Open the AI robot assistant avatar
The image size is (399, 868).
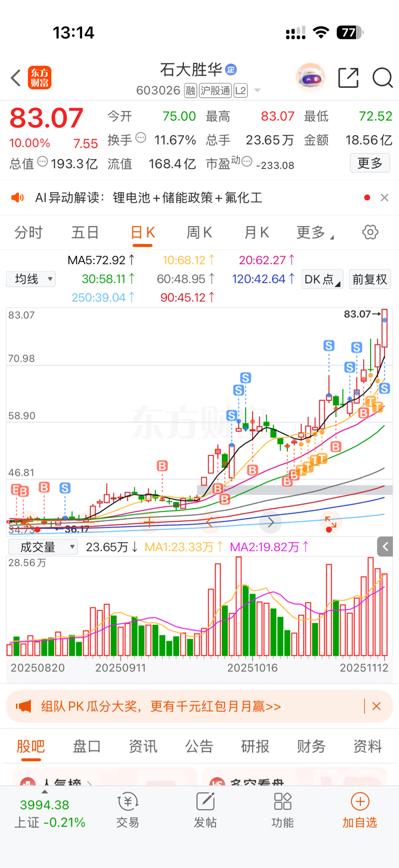click(x=311, y=78)
